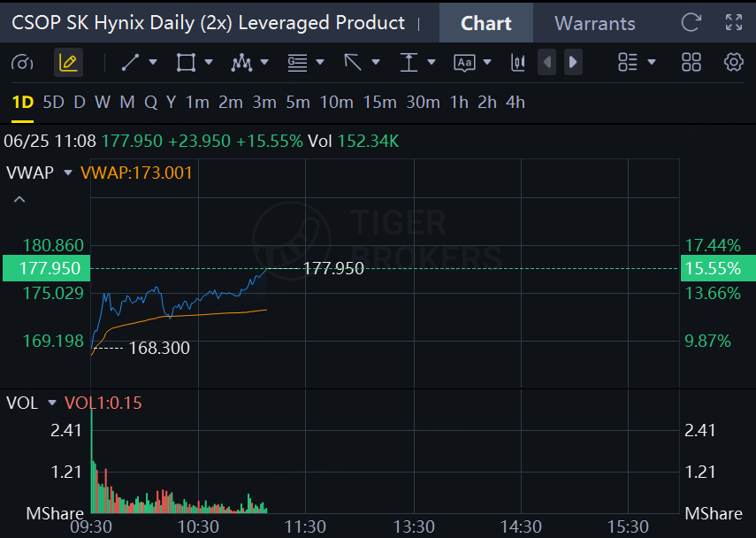This screenshot has width=756, height=538.
Task: Click the 11:30 time axis label
Action: pos(305,526)
